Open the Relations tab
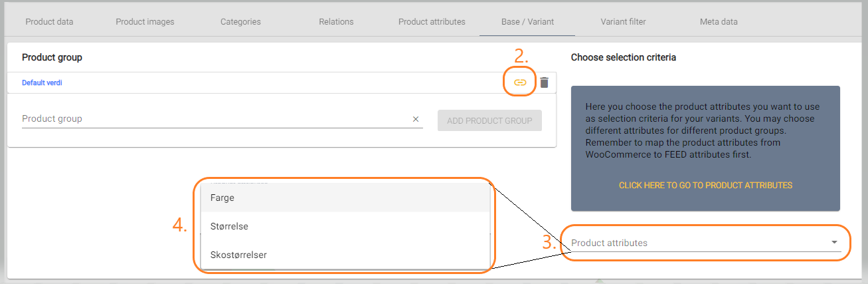The height and width of the screenshot is (284, 868). [336, 22]
